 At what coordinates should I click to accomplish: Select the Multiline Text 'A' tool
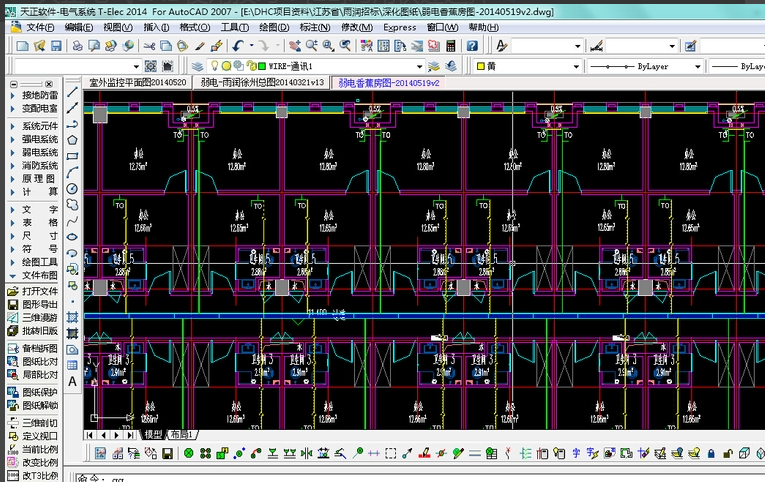tap(72, 382)
